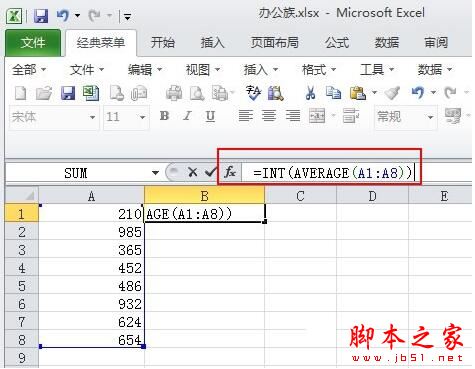Toggle Underline formatting
Viewport: 475px width, 369px height.
[210, 116]
